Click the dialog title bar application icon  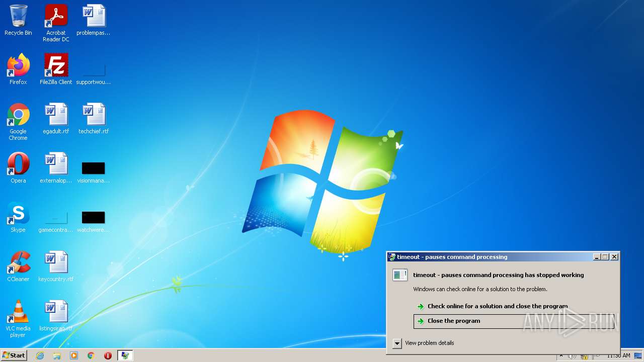[392, 257]
